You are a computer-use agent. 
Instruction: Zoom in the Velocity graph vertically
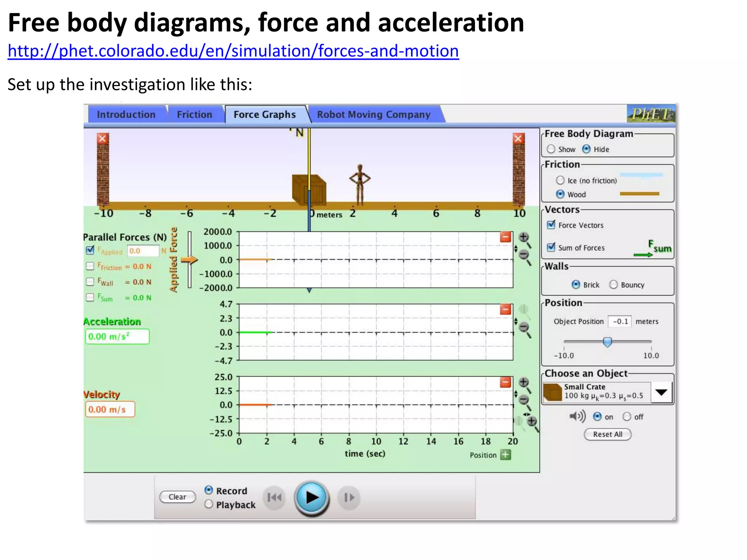pos(525,385)
